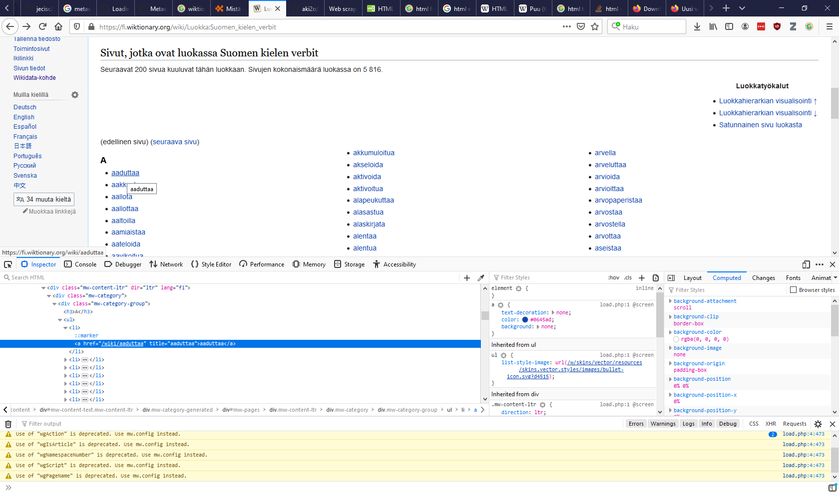Bookmark this page with the star icon
Image resolution: width=839 pixels, height=504 pixels.
595,27
